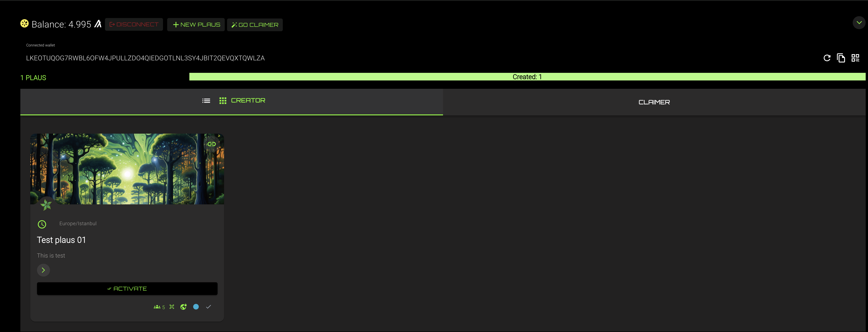Open the Claimer tab

pyautogui.click(x=654, y=102)
